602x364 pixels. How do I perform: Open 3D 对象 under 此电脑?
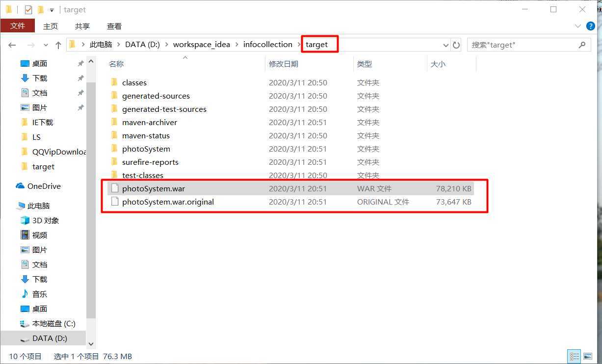coord(46,220)
